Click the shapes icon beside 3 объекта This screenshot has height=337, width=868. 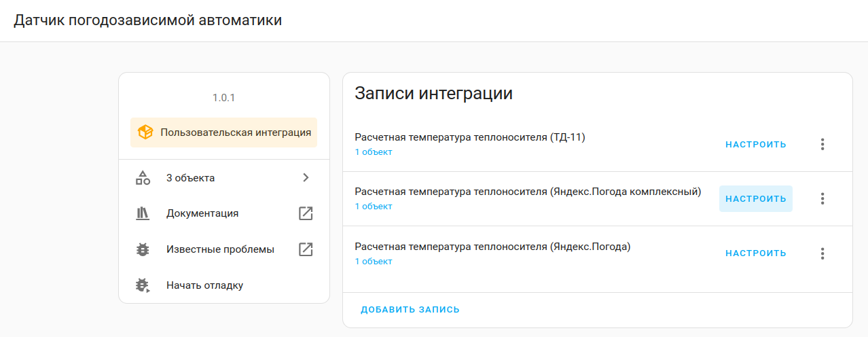[143, 178]
